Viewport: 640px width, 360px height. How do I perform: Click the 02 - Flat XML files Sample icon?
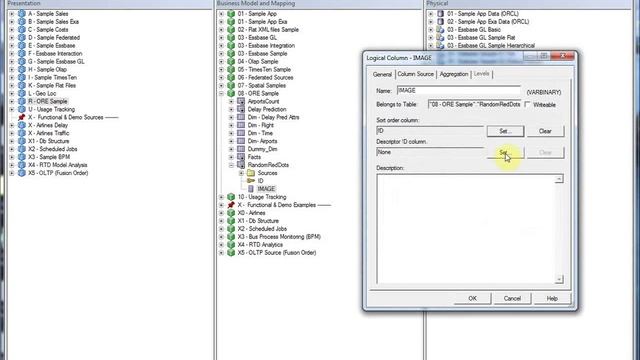[x=231, y=30]
